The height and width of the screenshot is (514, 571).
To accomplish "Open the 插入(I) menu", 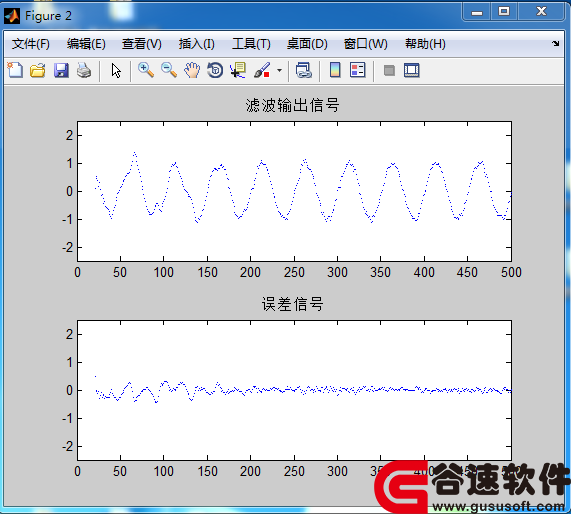I will (197, 44).
